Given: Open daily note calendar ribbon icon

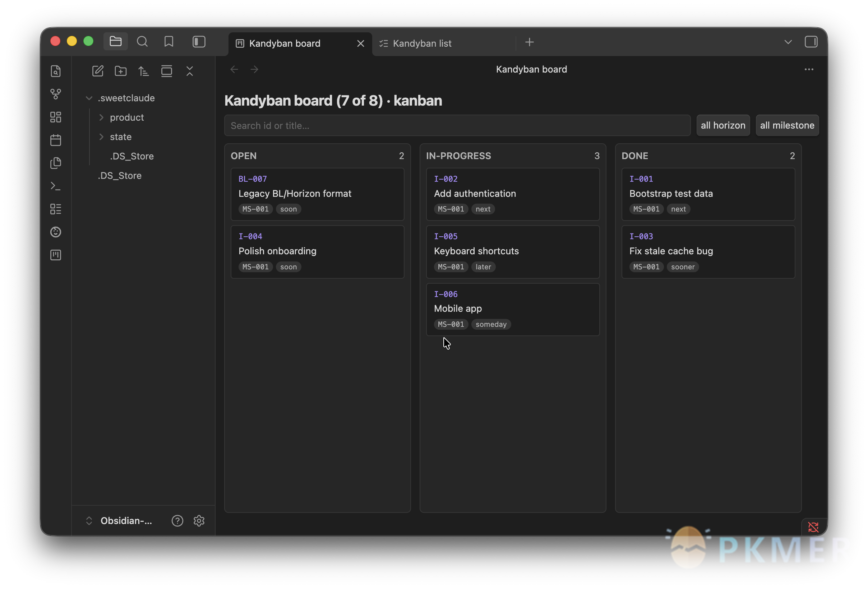Looking at the screenshot, I should 56,140.
